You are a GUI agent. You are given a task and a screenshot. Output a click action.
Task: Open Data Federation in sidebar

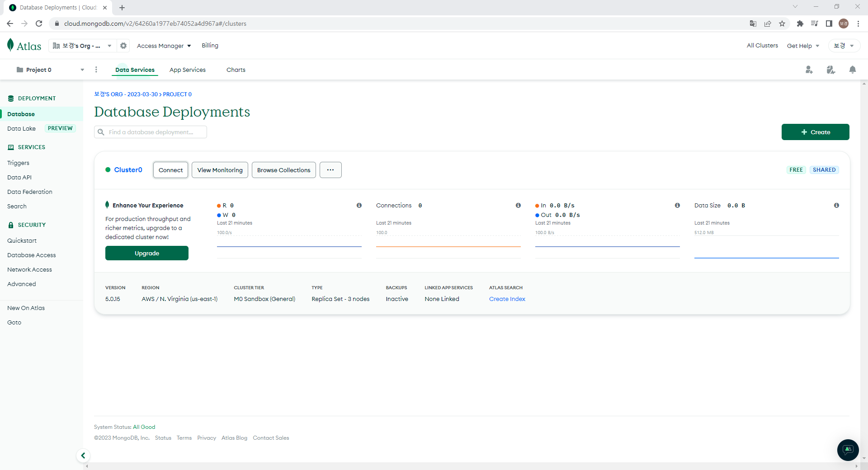(30, 192)
